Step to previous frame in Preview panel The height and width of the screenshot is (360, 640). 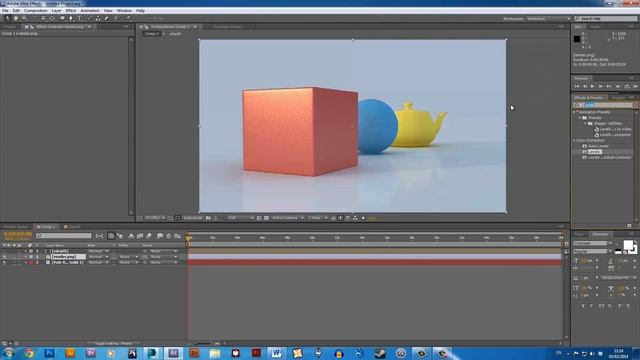pyautogui.click(x=585, y=87)
